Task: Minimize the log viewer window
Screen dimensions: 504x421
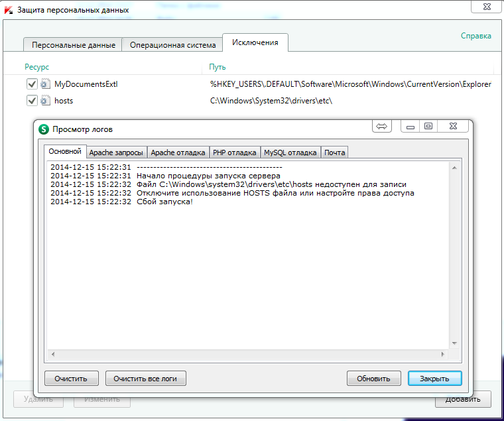Action: point(411,126)
